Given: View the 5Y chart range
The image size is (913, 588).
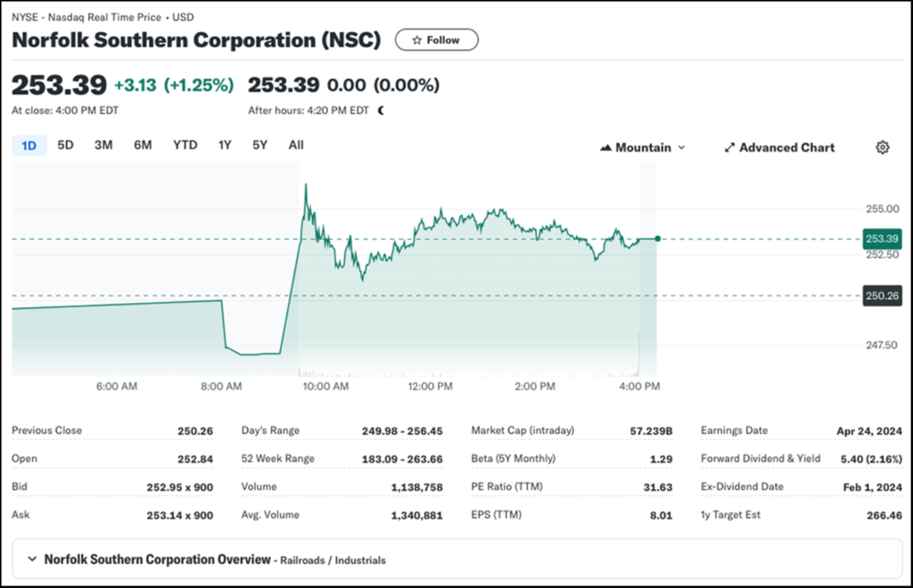Looking at the screenshot, I should [x=259, y=145].
